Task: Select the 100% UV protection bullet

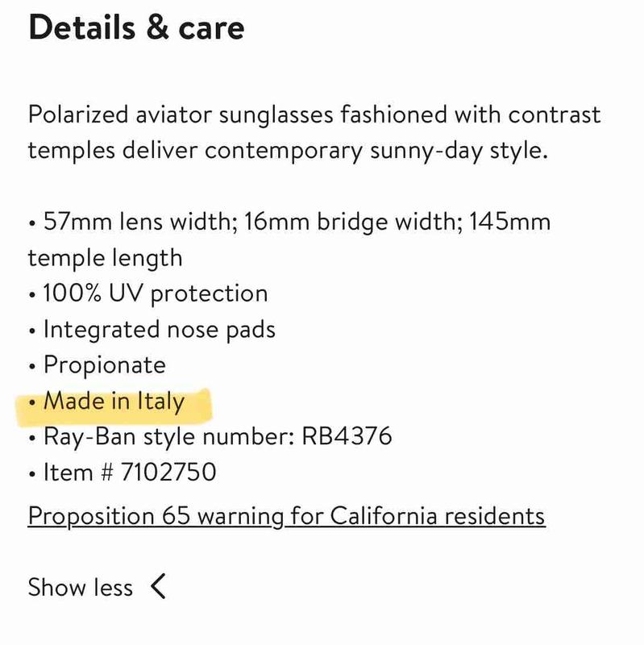Action: [155, 293]
